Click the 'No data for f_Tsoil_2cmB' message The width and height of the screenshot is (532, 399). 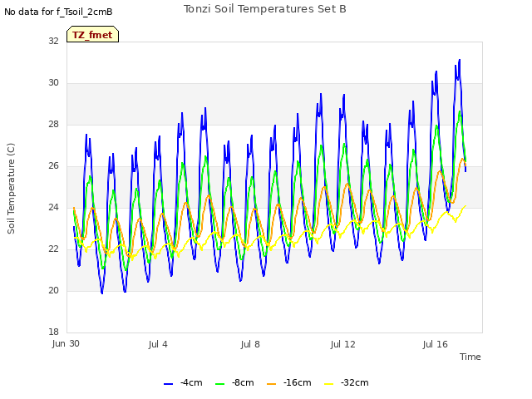58,12
